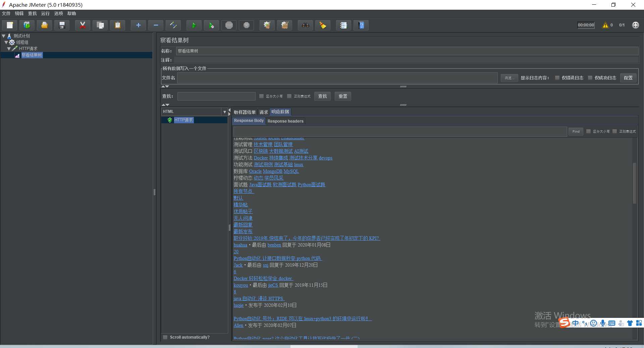Click the 文件名 input field
Screen dimensions: 644x348
click(337, 78)
